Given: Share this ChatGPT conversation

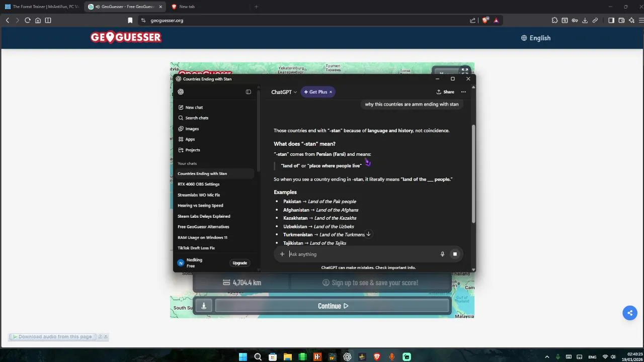Looking at the screenshot, I should (445, 92).
